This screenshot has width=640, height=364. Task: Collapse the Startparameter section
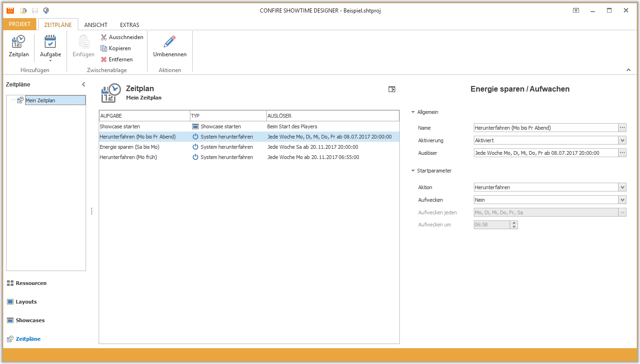413,171
